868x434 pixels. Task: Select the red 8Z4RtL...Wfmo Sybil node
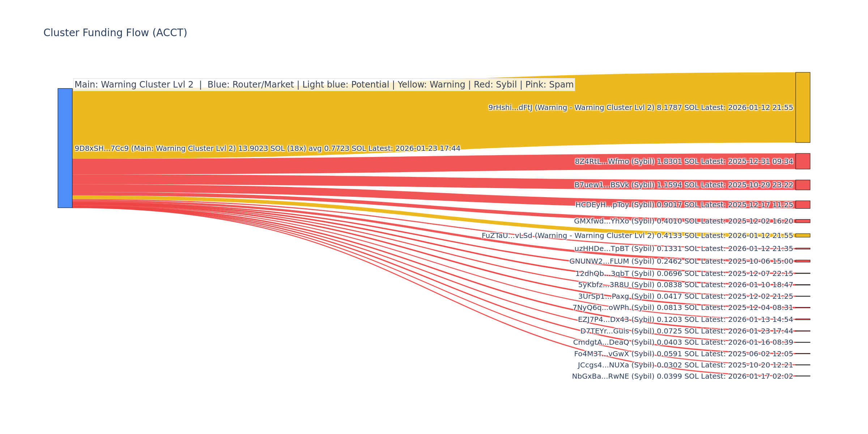coord(803,161)
